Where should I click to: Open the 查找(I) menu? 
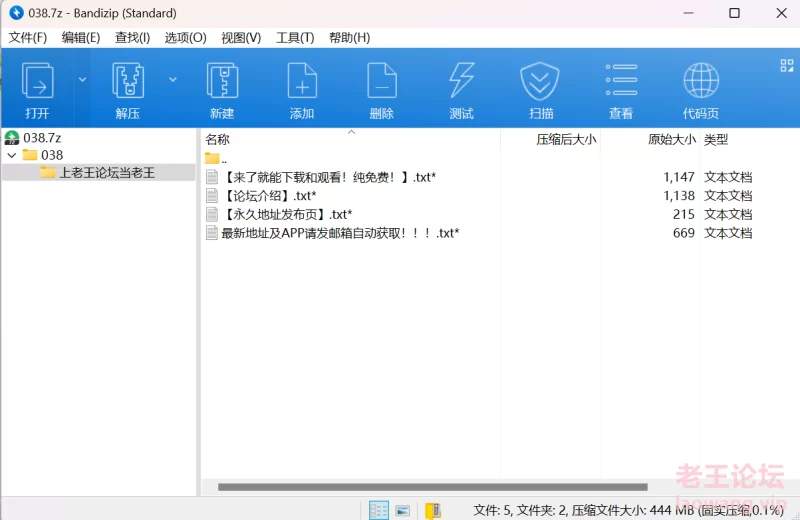[133, 38]
